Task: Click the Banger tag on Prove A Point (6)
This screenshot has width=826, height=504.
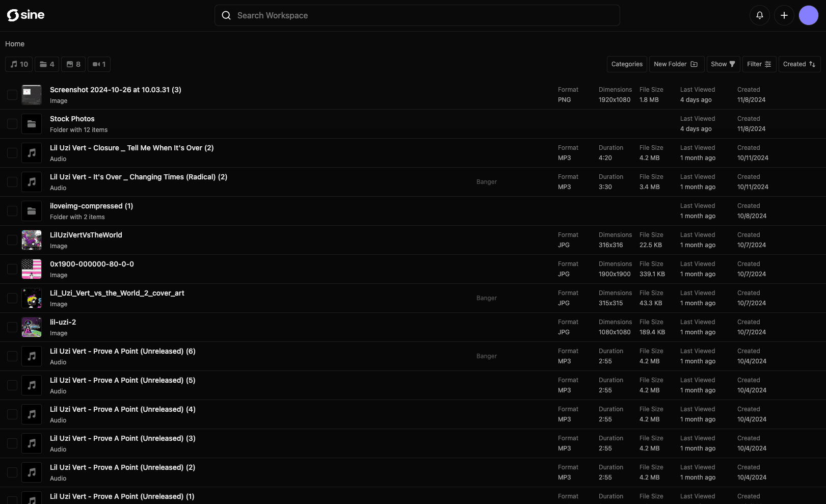Action: pyautogui.click(x=486, y=356)
